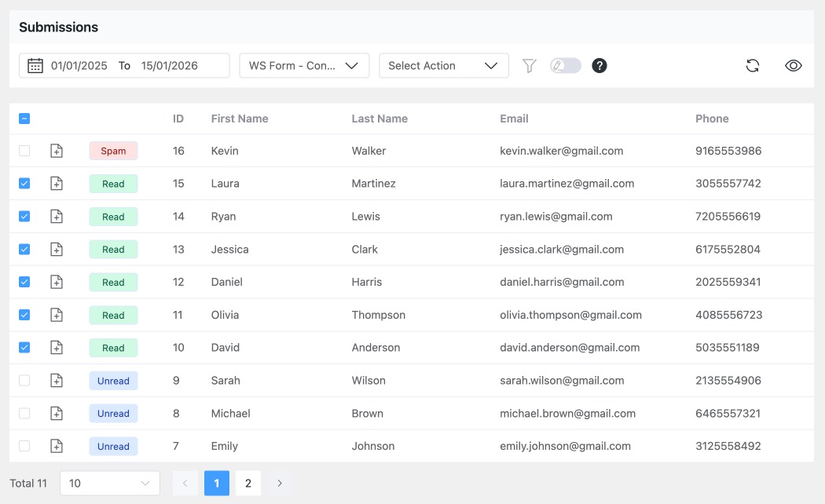825x504 pixels.
Task: Click the filter funnel icon
Action: pos(530,65)
